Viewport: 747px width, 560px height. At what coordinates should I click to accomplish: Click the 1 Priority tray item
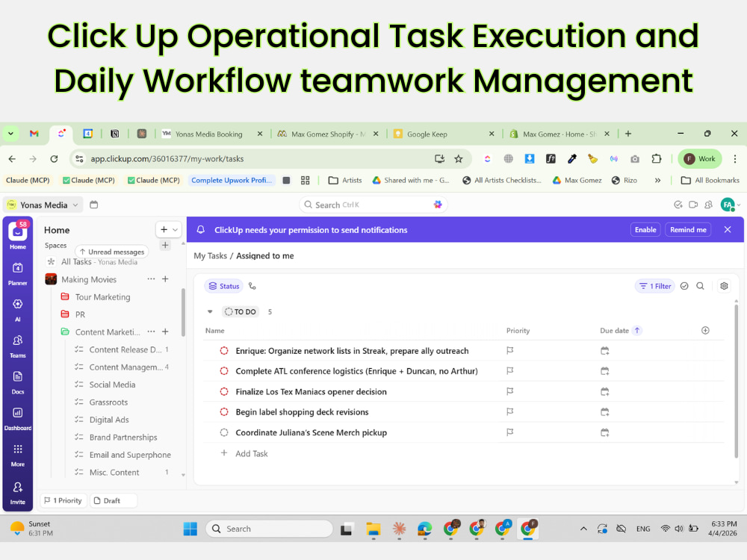[63, 500]
